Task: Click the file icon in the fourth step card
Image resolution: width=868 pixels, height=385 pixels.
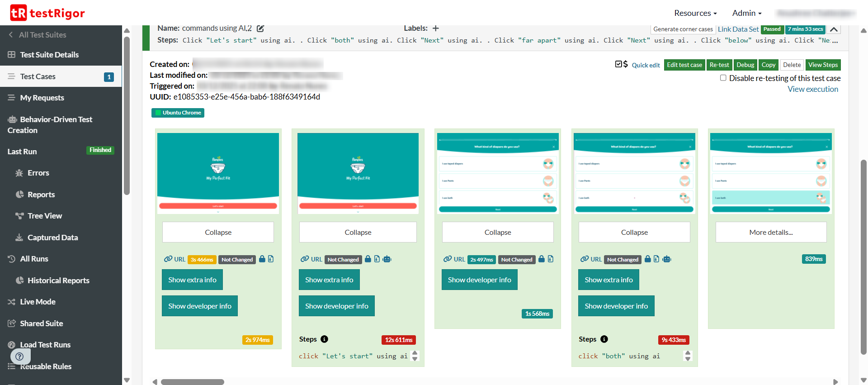Action: coord(656,259)
